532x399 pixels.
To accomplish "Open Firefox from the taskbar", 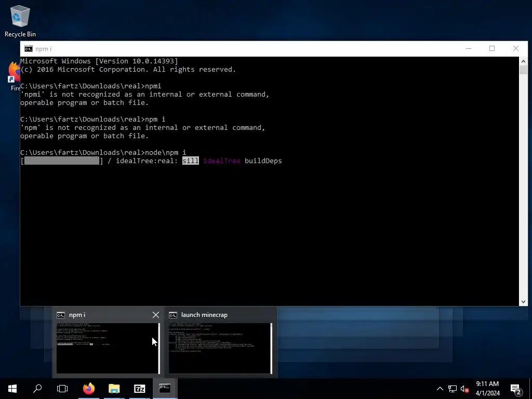I will coord(88,389).
